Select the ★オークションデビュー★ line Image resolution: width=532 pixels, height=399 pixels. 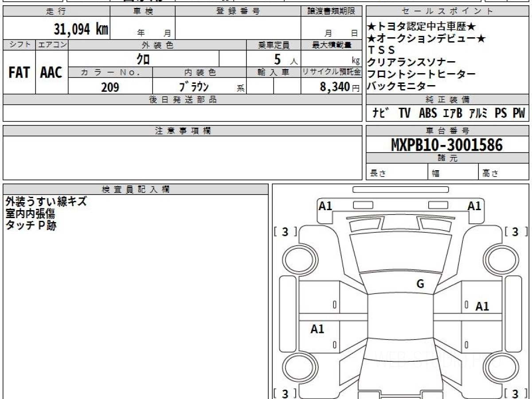(x=426, y=39)
